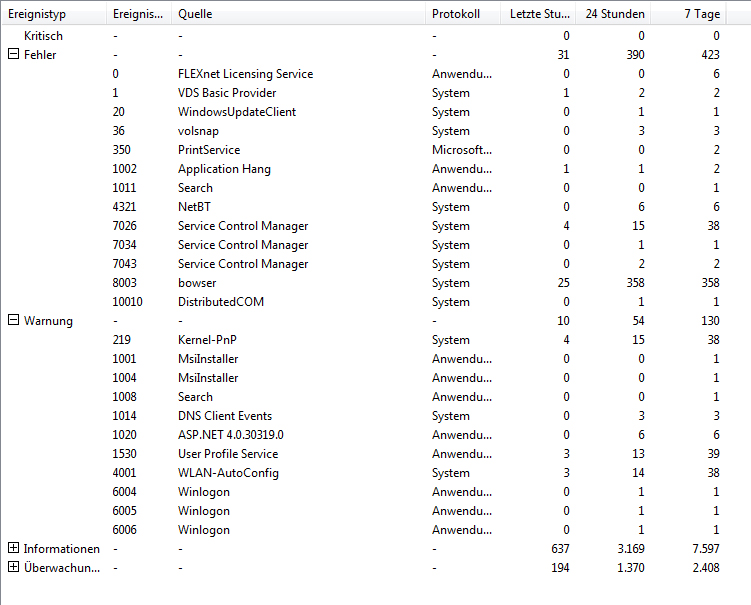The image size is (751, 605).
Task: Click event ID 4001 cell
Action: point(125,473)
